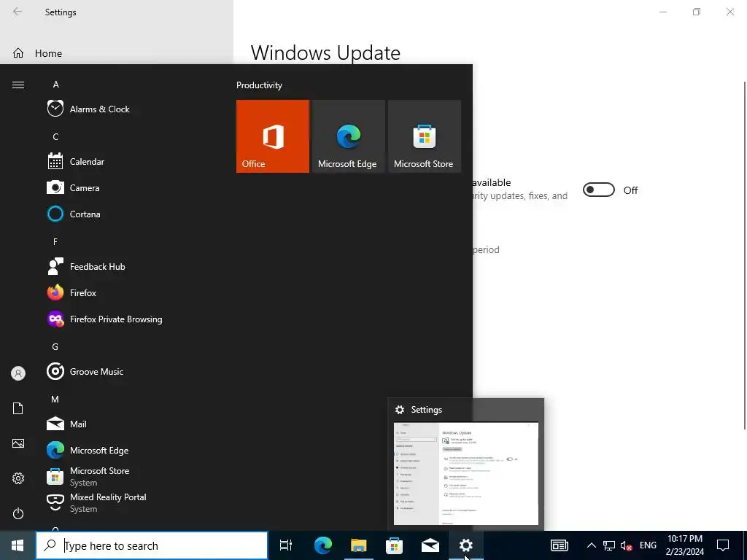This screenshot has height=560, width=747.
Task: Jump to letter A in the app list
Action: coord(55,85)
